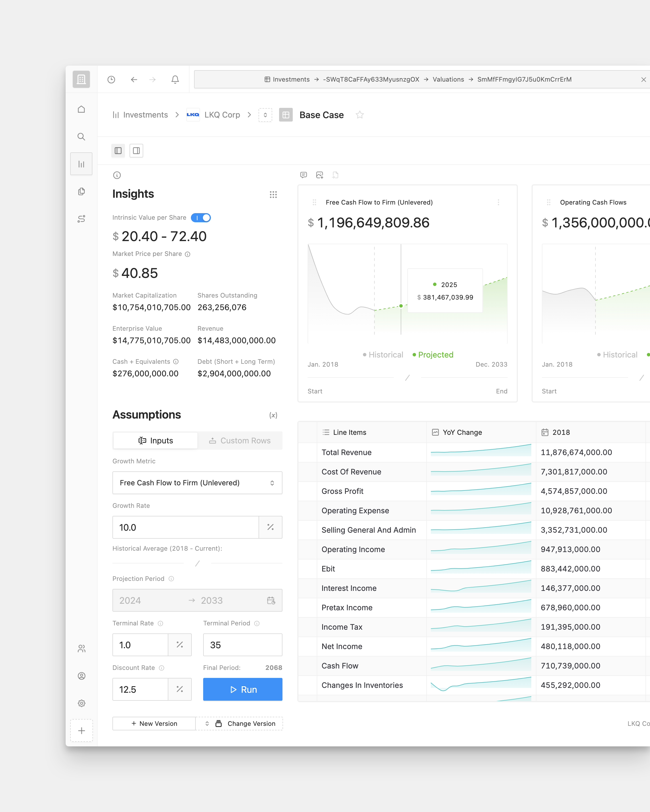Image resolution: width=650 pixels, height=812 pixels.
Task: Toggle Intrinsic Value per Share switch
Action: [201, 218]
